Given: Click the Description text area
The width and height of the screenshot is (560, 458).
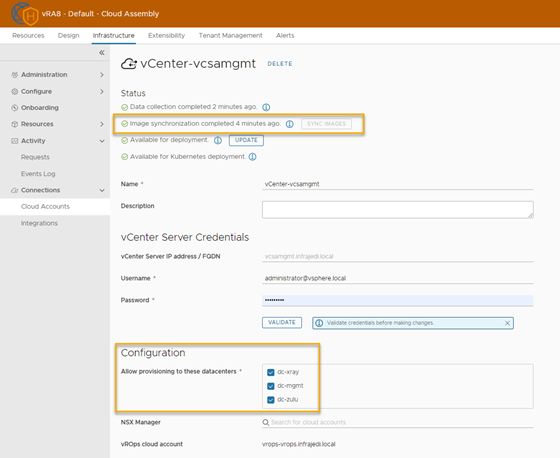Looking at the screenshot, I should (x=398, y=209).
